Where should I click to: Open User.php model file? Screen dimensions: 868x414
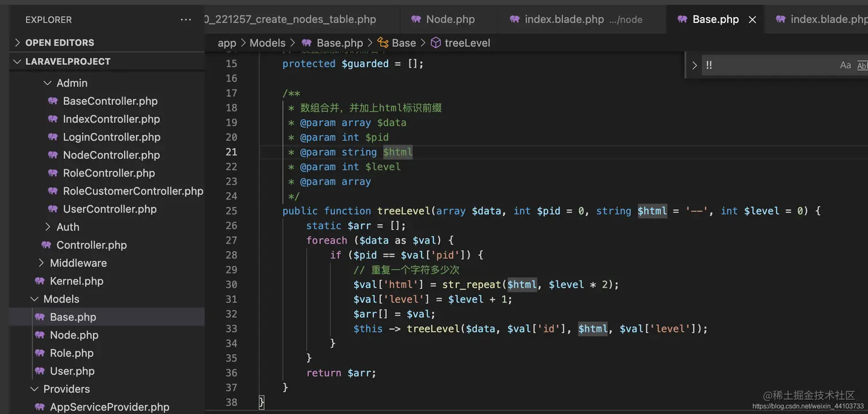pyautogui.click(x=72, y=371)
